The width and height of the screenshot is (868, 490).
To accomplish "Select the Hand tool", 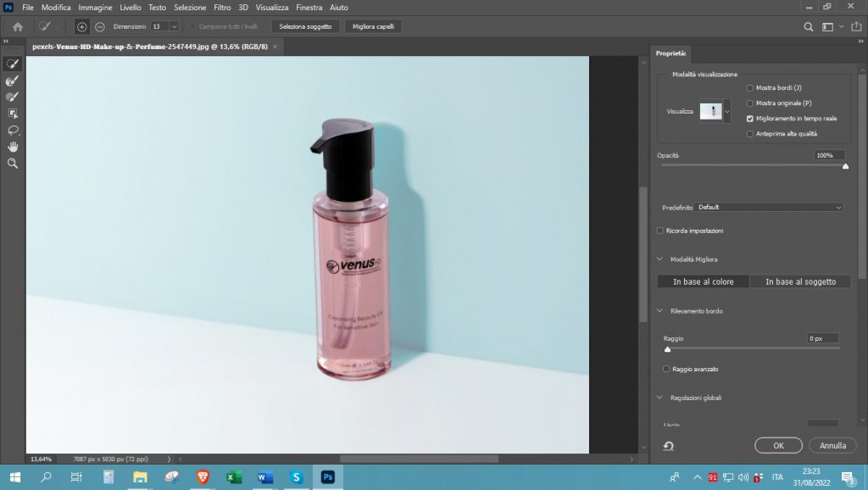I will coord(13,147).
